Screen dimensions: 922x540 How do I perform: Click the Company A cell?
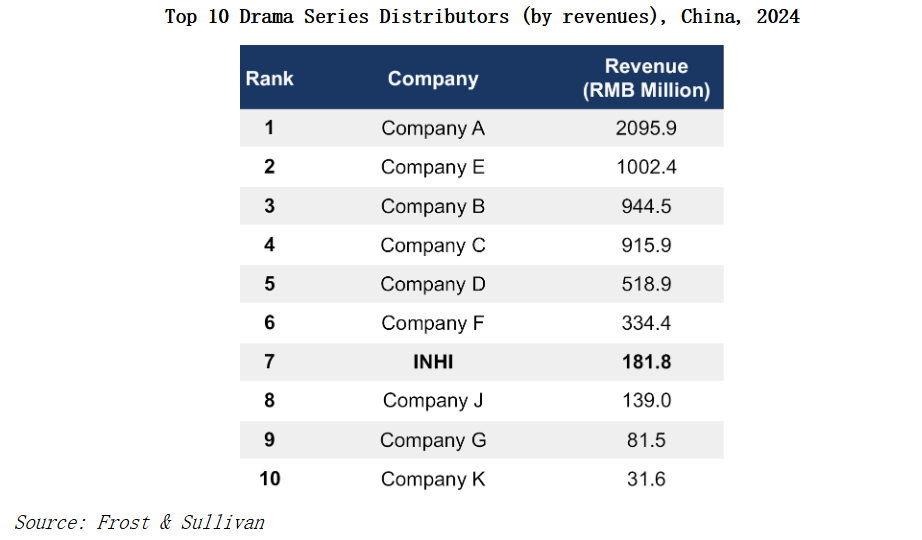433,128
